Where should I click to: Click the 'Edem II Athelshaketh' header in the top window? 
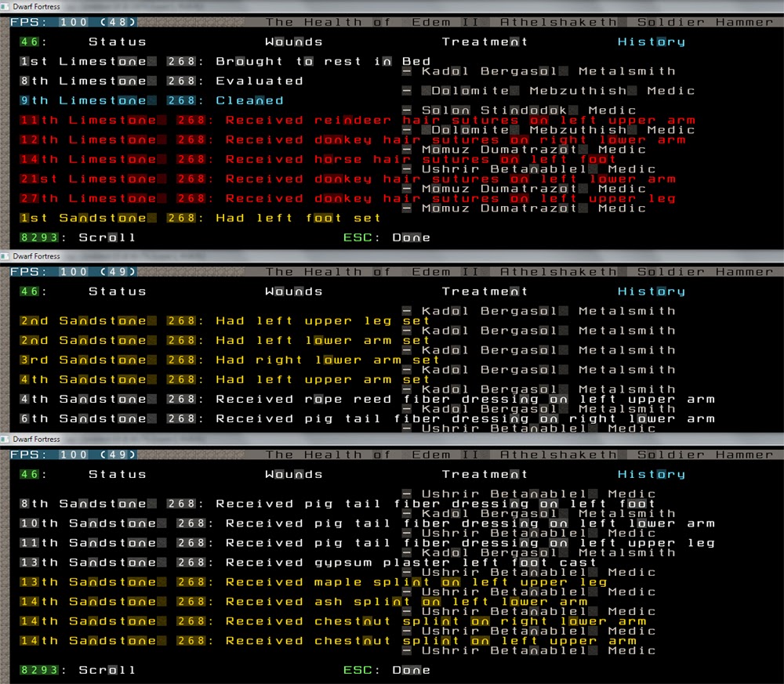[514, 22]
